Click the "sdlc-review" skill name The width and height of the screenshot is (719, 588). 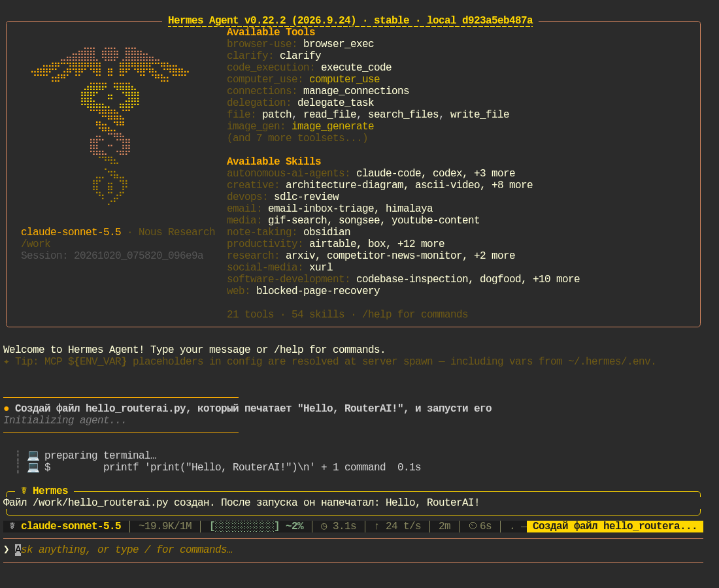coord(307,197)
